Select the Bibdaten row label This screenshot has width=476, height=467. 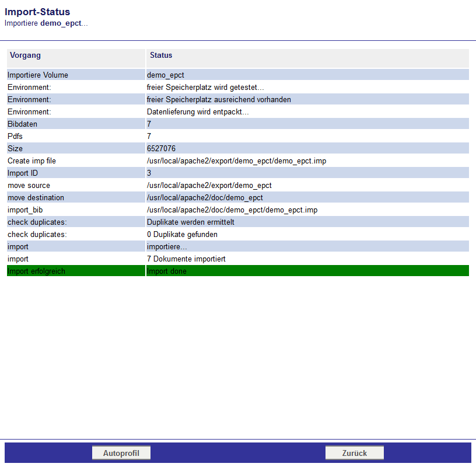23,124
